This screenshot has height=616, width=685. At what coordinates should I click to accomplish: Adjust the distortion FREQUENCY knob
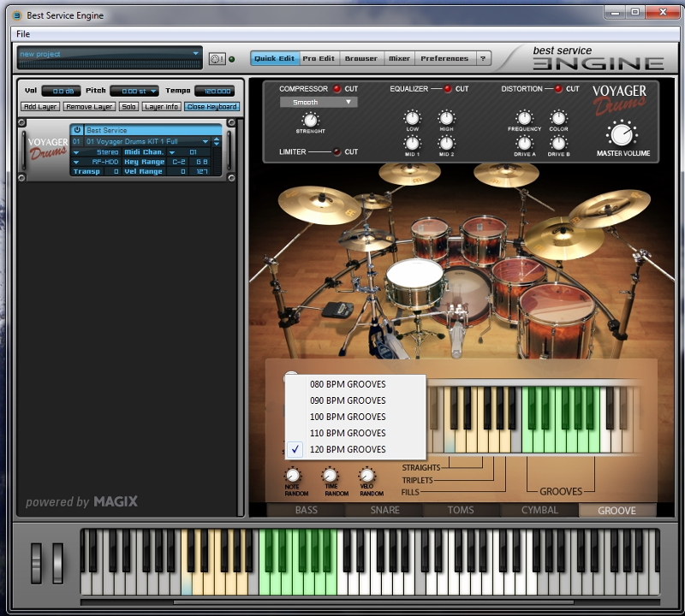click(524, 118)
